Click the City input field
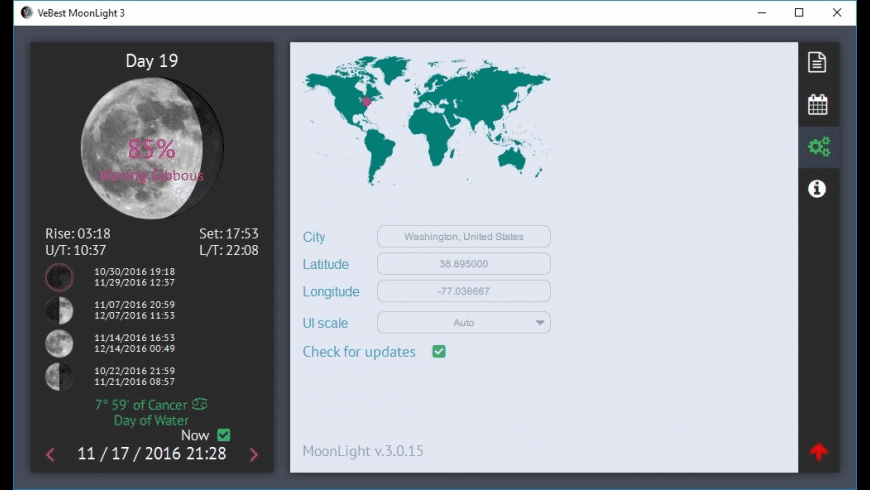870x490 pixels. tap(464, 236)
